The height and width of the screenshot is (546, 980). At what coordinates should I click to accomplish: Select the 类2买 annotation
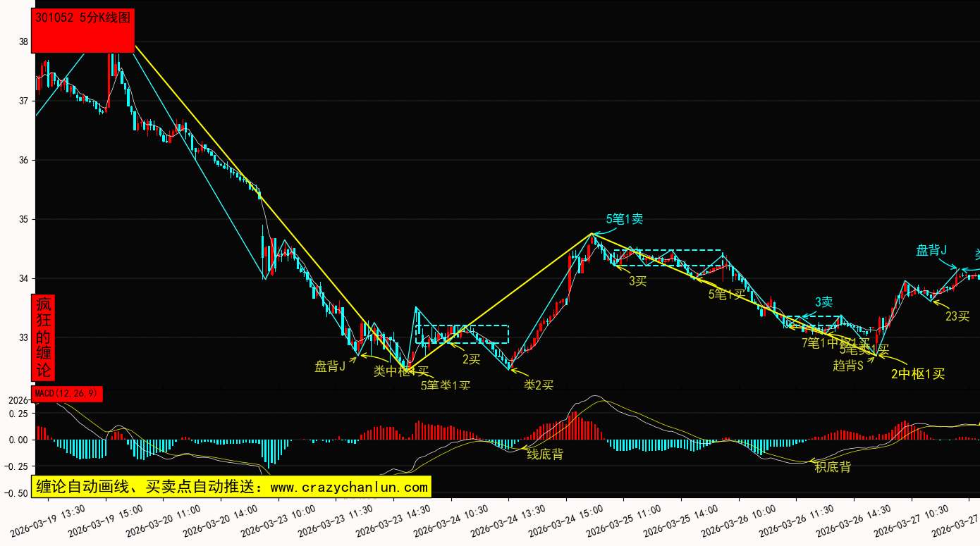click(x=538, y=385)
